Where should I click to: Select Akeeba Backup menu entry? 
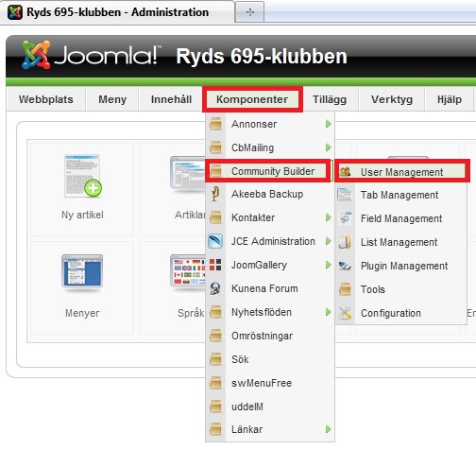[x=270, y=194]
